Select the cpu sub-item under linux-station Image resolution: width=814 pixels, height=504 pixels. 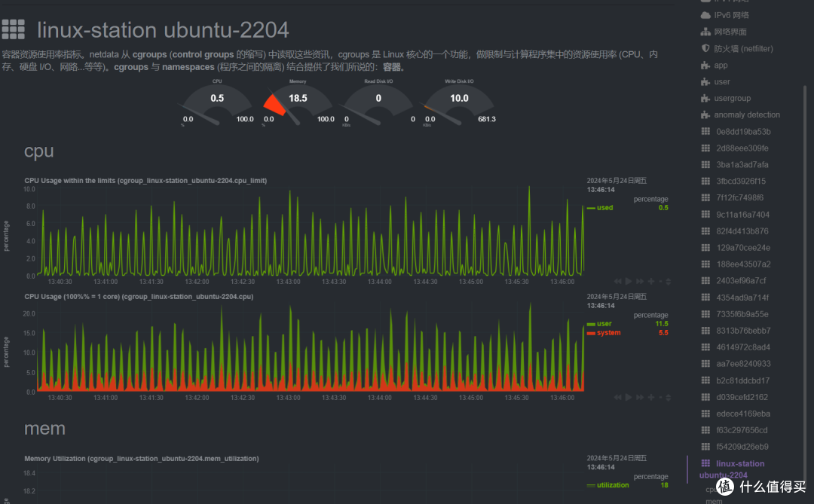tap(709, 488)
